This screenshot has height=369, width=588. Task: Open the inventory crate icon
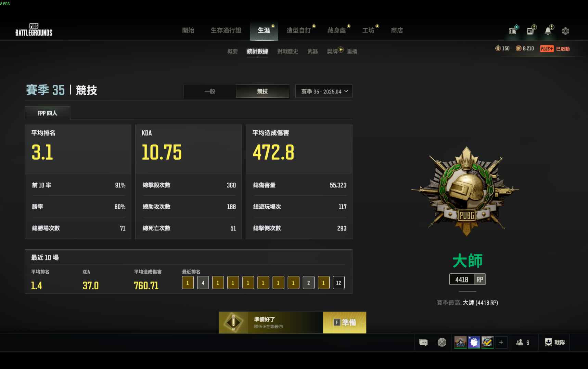tap(512, 31)
